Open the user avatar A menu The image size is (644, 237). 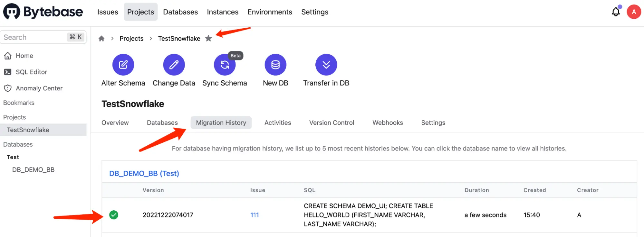click(634, 12)
